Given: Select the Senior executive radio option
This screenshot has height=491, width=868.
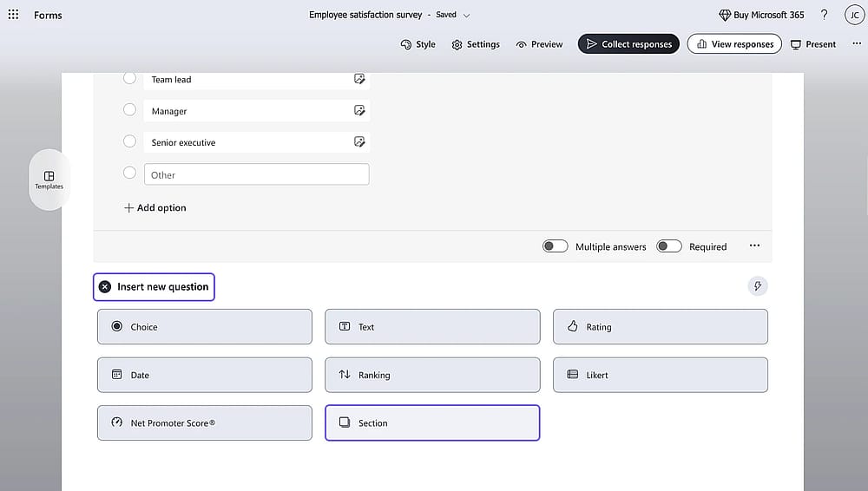Looking at the screenshot, I should (129, 141).
